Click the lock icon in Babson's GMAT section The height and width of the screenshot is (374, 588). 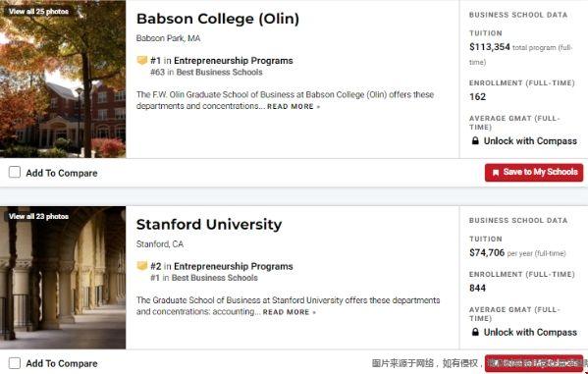click(475, 140)
